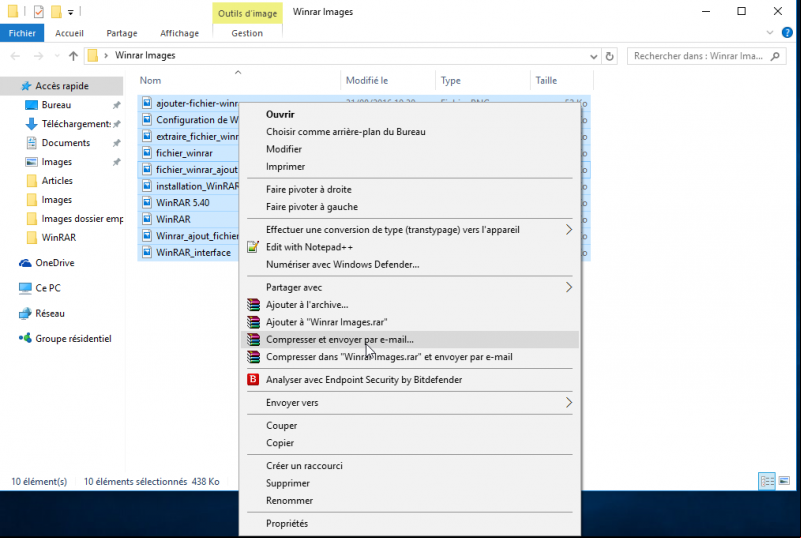Select Faire pivoter à droite
The width and height of the screenshot is (801, 538).
[x=410, y=190]
